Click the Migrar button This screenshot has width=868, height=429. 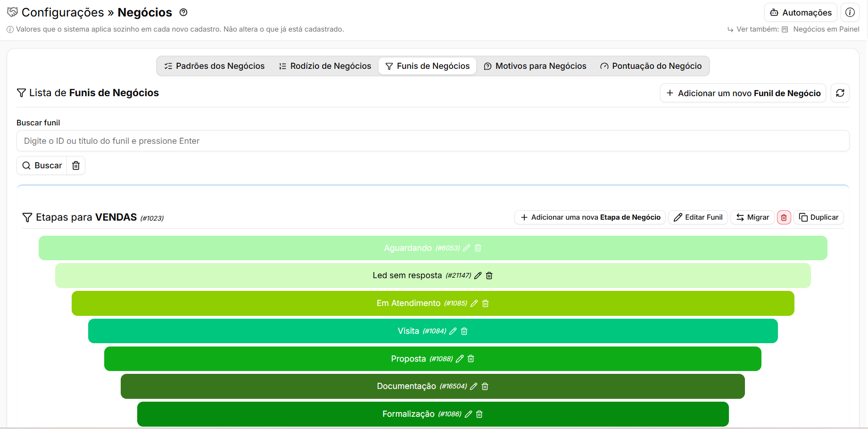click(752, 217)
